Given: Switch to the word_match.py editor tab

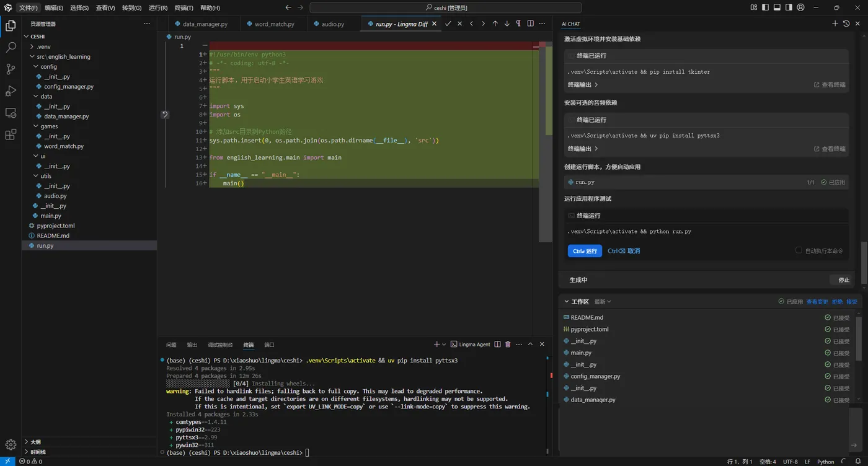Looking at the screenshot, I should (x=274, y=24).
